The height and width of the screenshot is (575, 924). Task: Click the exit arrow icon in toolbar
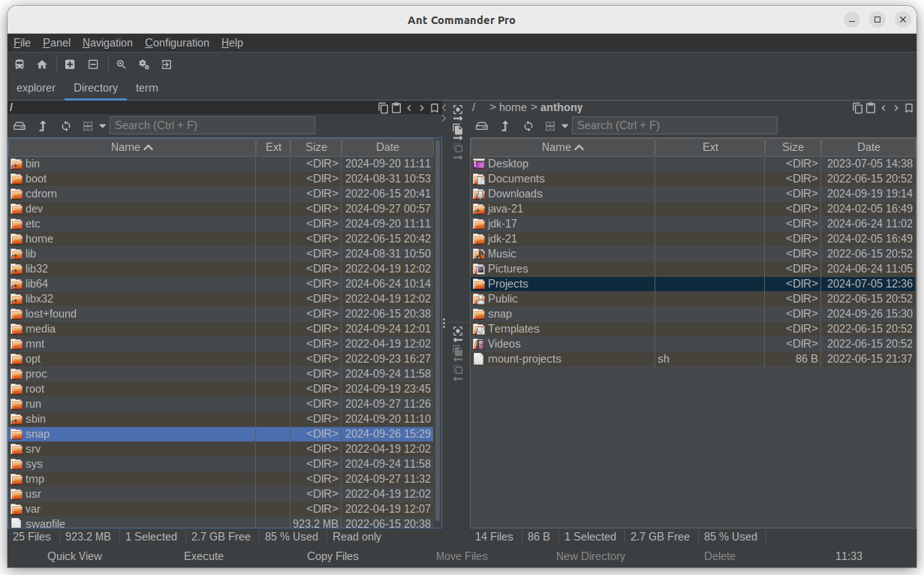coord(167,65)
